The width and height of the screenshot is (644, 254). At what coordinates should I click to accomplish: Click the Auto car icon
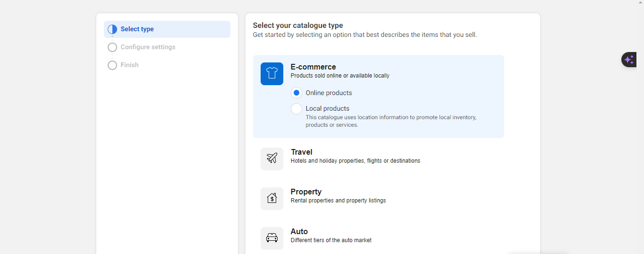click(x=271, y=238)
